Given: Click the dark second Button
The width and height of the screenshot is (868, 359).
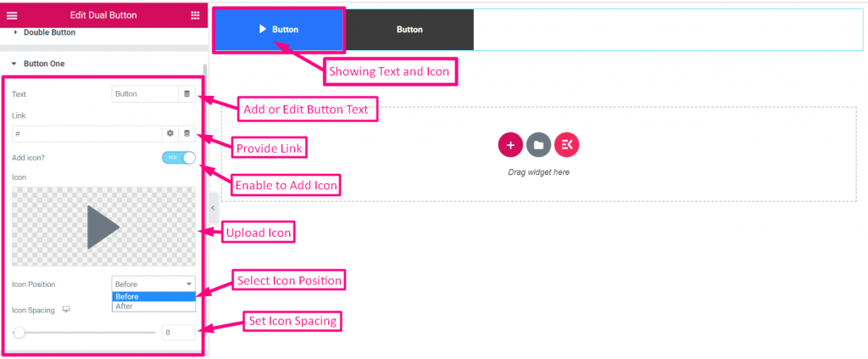Looking at the screenshot, I should pos(409,30).
